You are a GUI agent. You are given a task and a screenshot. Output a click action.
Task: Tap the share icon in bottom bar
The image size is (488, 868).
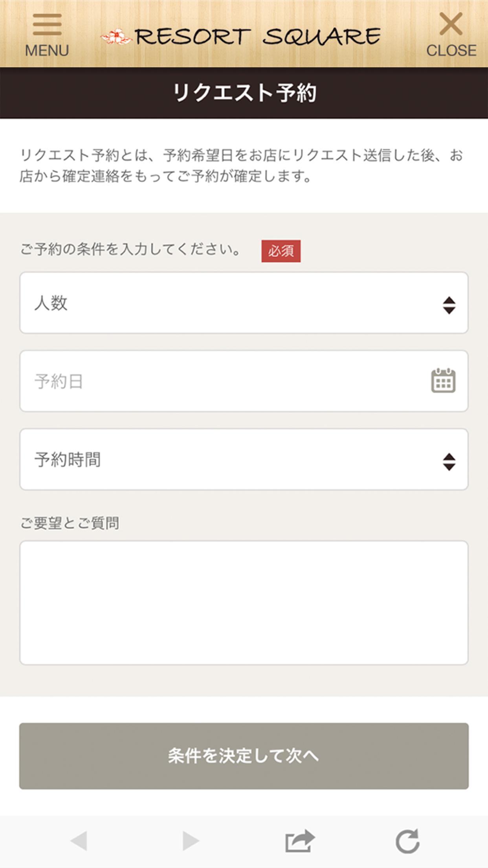(299, 841)
